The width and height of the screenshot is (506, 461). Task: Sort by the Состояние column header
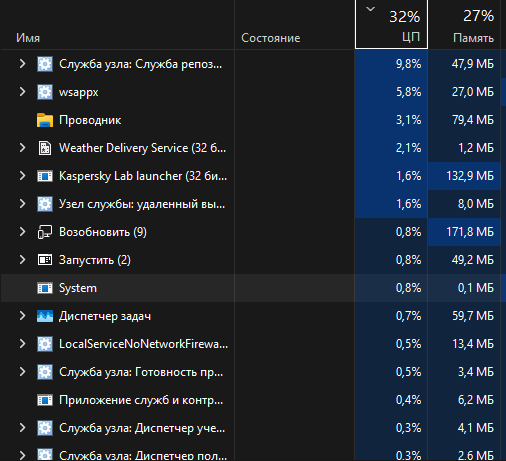pos(294,25)
